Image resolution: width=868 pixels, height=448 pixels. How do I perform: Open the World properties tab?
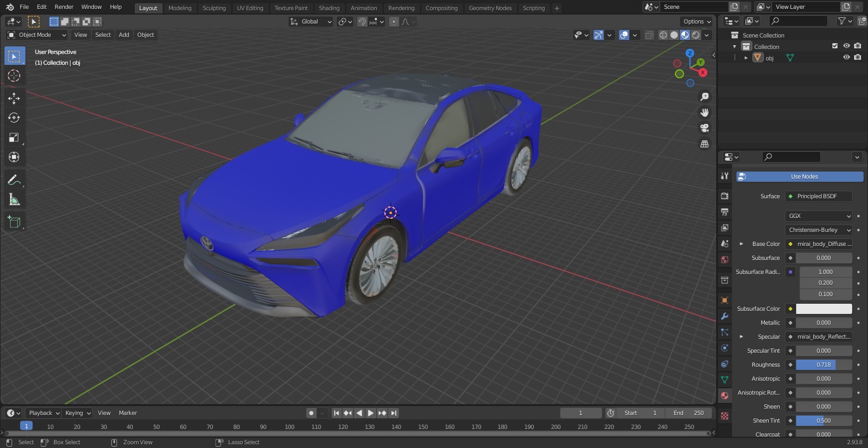click(724, 259)
